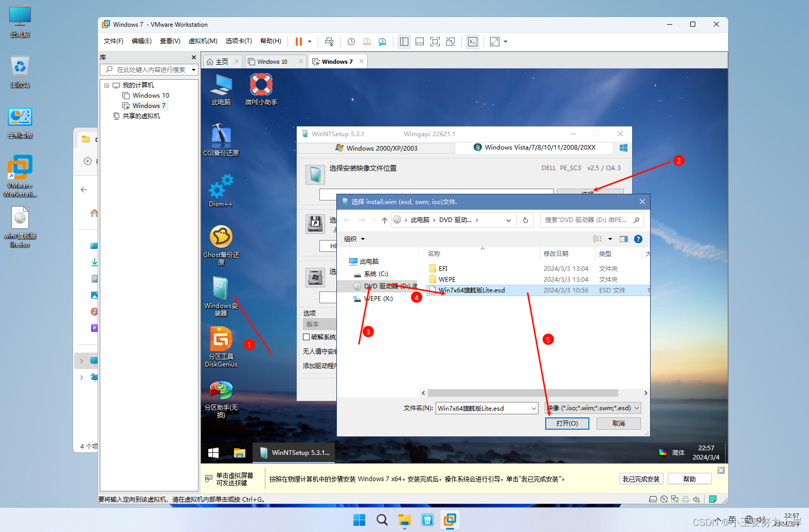Open the 组织 dropdown menu
The height and width of the screenshot is (532, 809).
(354, 239)
